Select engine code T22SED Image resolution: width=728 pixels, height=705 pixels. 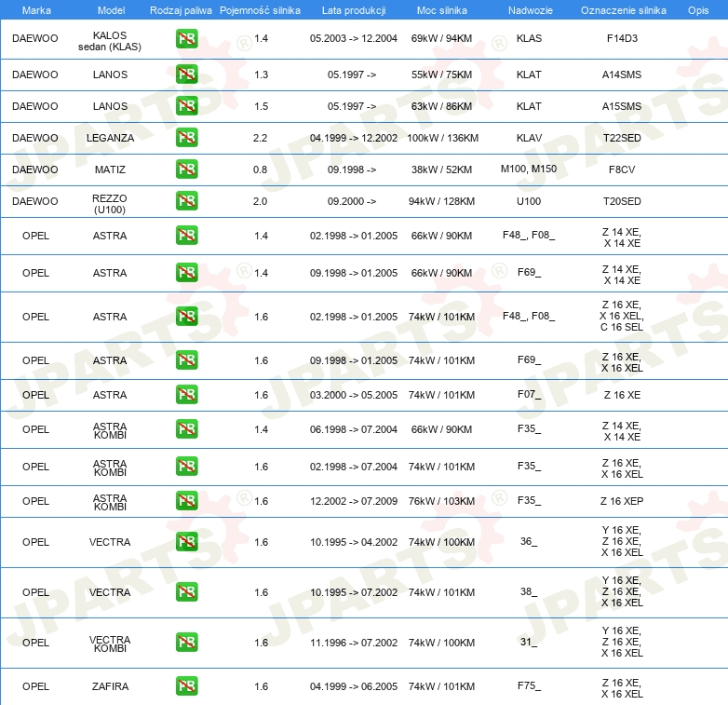point(622,138)
